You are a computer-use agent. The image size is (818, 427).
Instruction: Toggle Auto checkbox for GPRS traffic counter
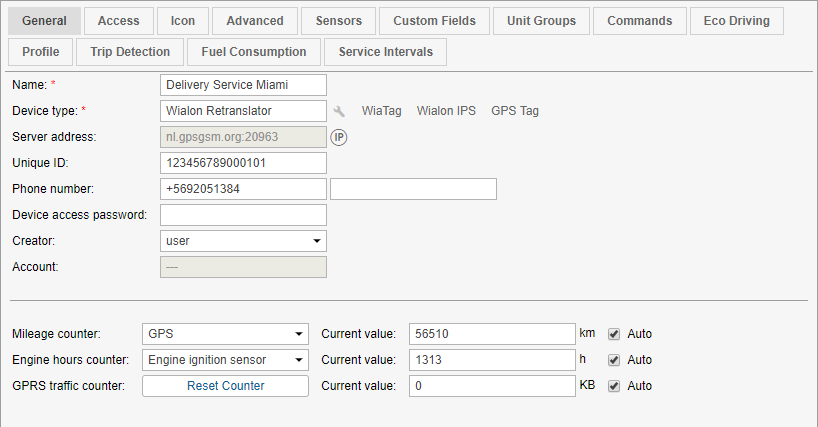614,386
